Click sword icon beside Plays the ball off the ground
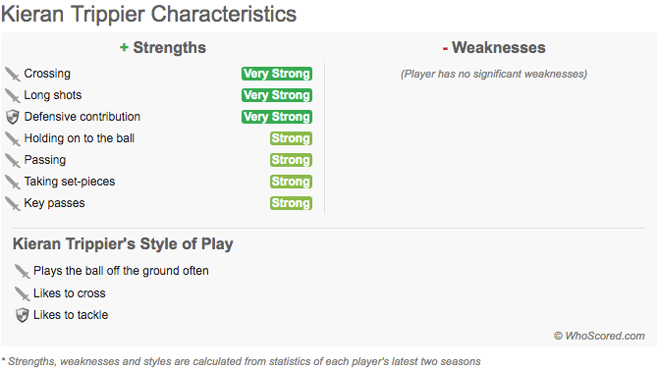The image size is (658, 369). tap(22, 271)
